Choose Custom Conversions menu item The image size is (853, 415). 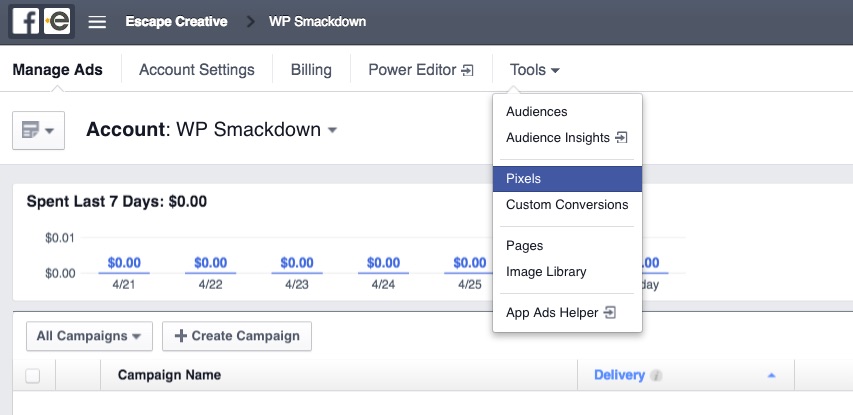tap(567, 205)
